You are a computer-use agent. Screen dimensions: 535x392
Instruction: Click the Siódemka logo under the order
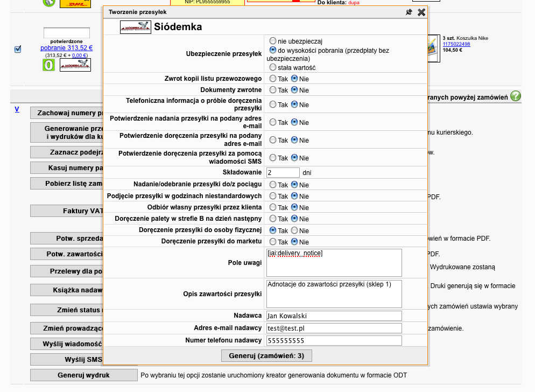point(75,65)
